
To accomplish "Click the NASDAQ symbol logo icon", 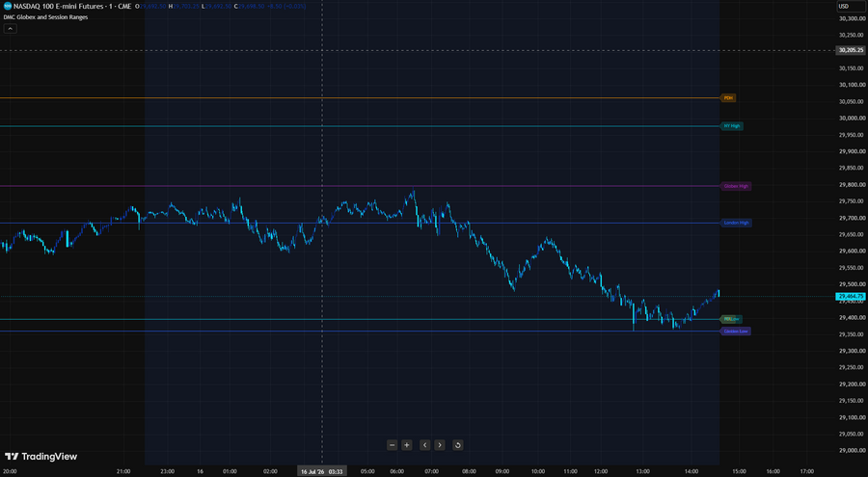I will [x=8, y=6].
